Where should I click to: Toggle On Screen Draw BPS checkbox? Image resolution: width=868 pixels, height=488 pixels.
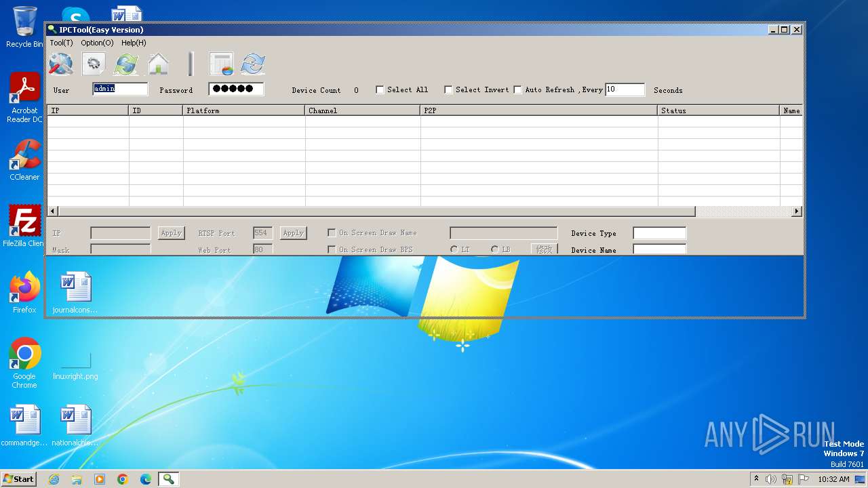332,249
